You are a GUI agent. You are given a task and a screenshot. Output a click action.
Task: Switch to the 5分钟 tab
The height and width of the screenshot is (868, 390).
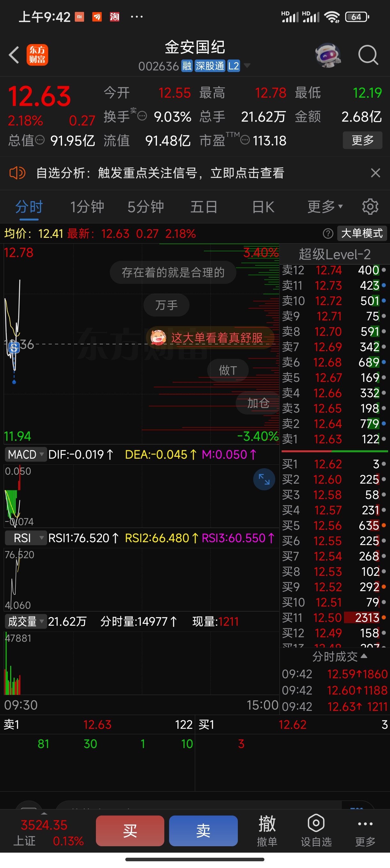click(146, 207)
